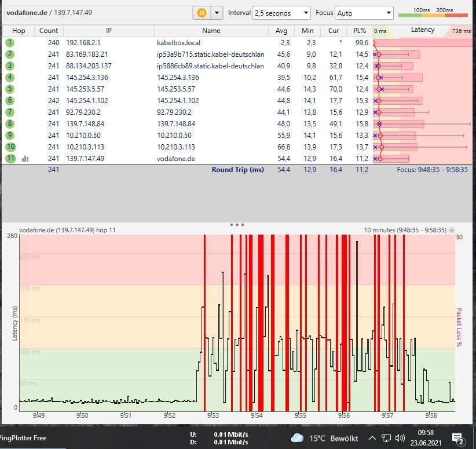Pause the trace with the orange pause button
Screen dimensions: 476x449
click(202, 13)
